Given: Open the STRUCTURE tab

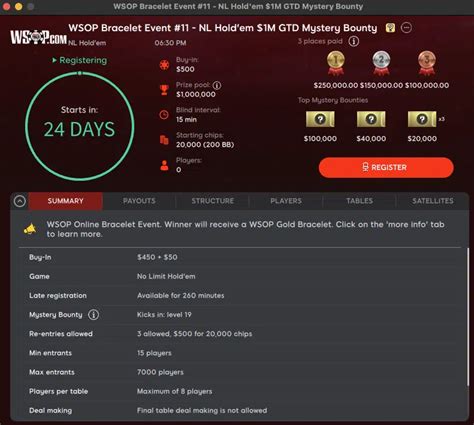Looking at the screenshot, I should click(x=213, y=201).
